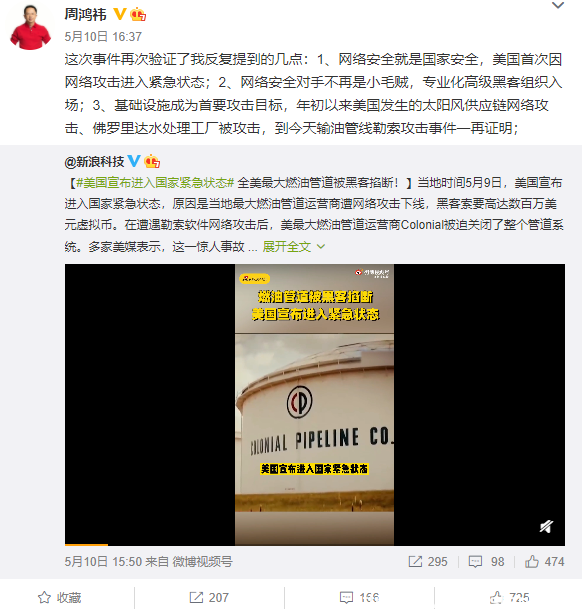Open 周鸿祎 username link

85,15
